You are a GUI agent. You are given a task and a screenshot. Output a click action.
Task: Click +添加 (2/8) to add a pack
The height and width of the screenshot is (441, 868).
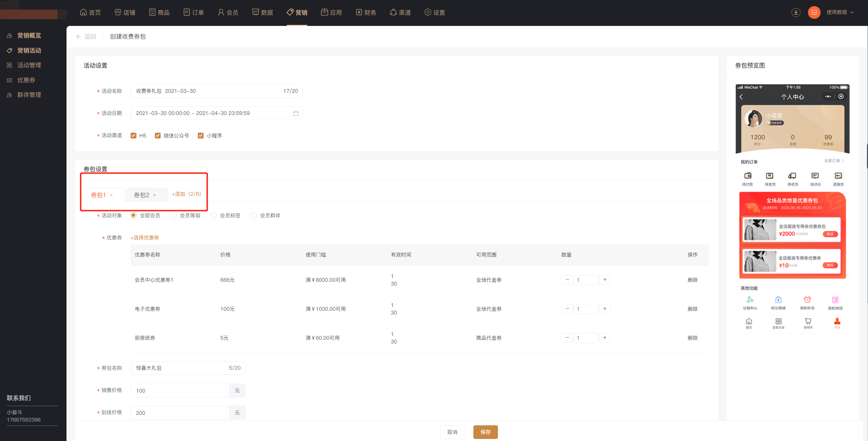(x=186, y=194)
